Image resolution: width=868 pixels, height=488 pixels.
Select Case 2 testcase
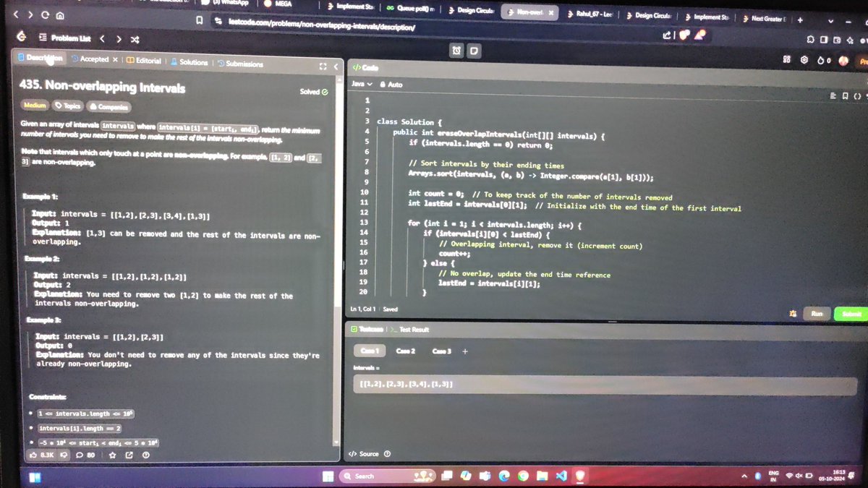tap(406, 351)
